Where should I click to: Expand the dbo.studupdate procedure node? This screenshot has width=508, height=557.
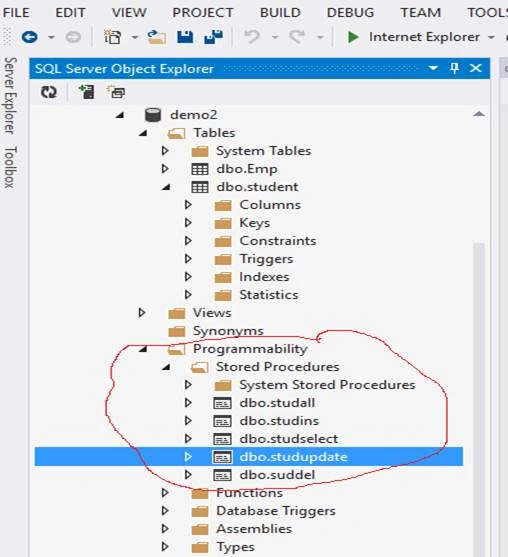pyautogui.click(x=188, y=456)
